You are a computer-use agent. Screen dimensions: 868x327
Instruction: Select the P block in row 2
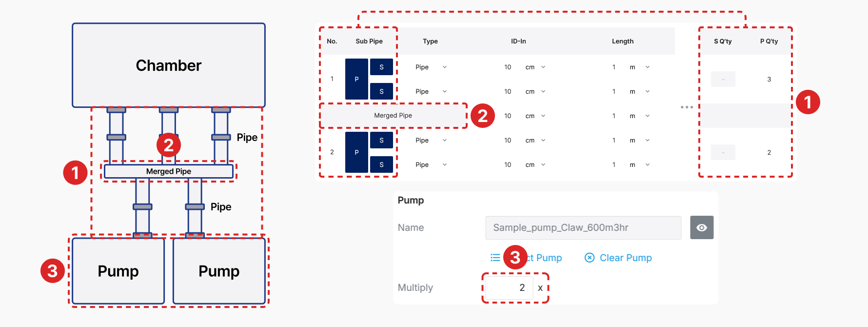[356, 152]
